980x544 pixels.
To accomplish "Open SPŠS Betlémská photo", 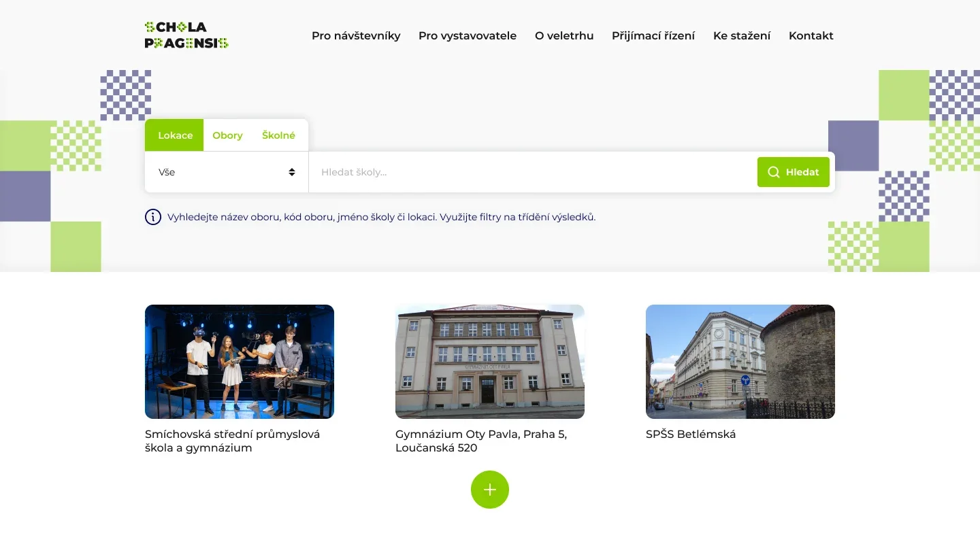I will point(740,362).
